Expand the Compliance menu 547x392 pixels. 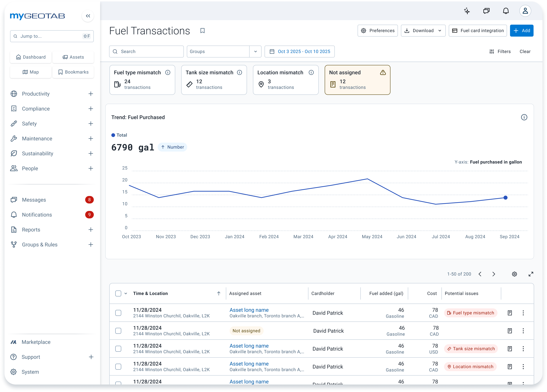(x=91, y=109)
